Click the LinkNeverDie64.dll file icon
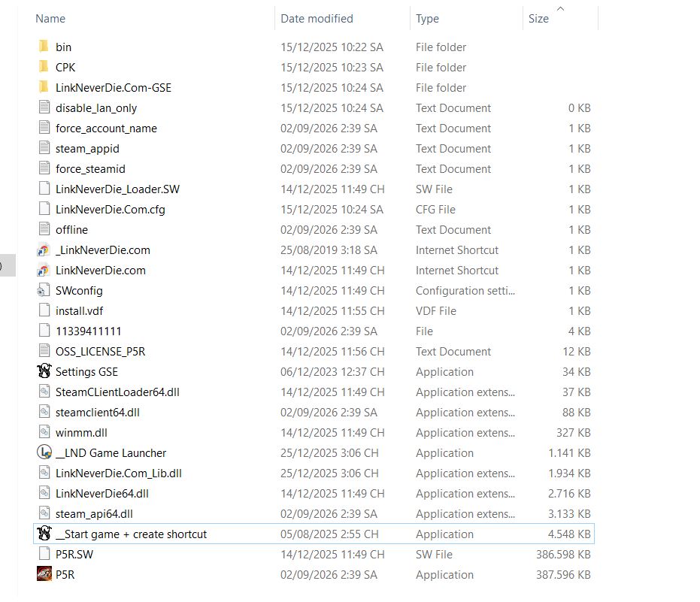This screenshot has width=700, height=602. (44, 493)
